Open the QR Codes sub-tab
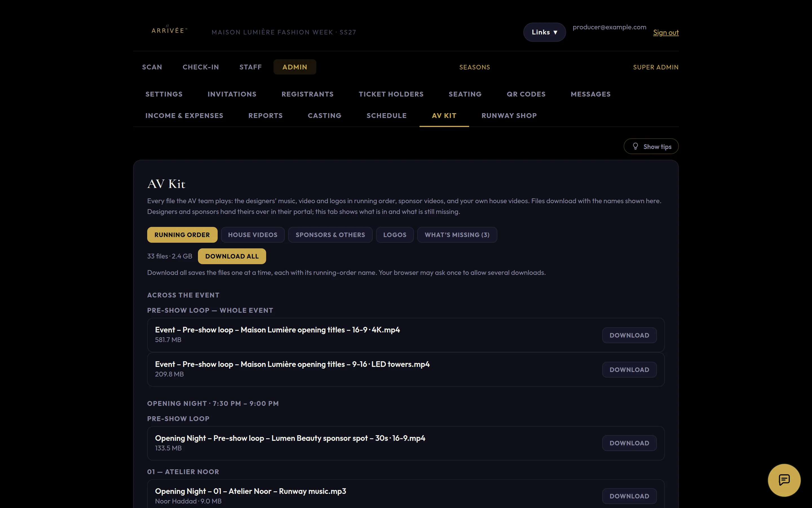 526,94
